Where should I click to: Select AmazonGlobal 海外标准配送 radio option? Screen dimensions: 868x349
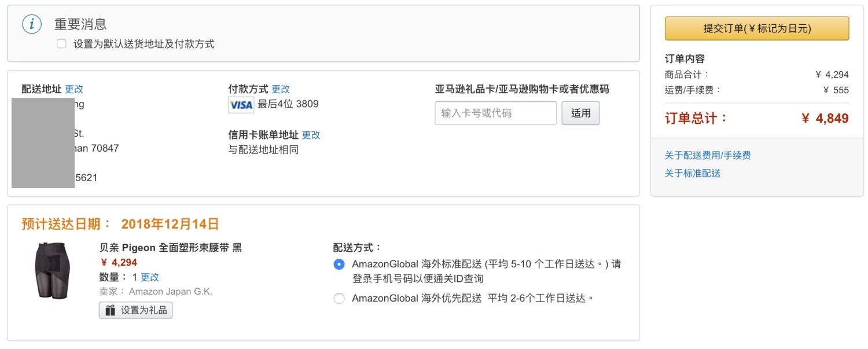[339, 264]
